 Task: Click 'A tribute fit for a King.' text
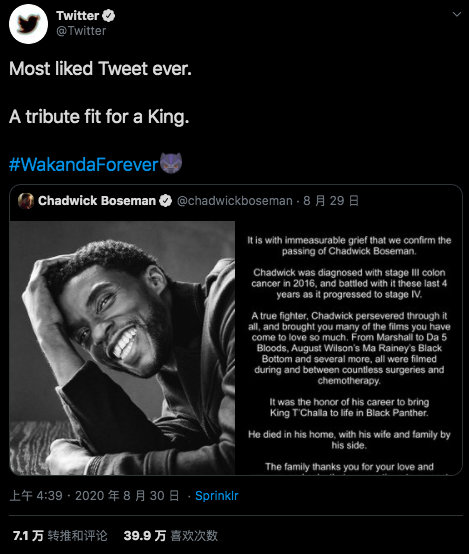pyautogui.click(x=99, y=117)
